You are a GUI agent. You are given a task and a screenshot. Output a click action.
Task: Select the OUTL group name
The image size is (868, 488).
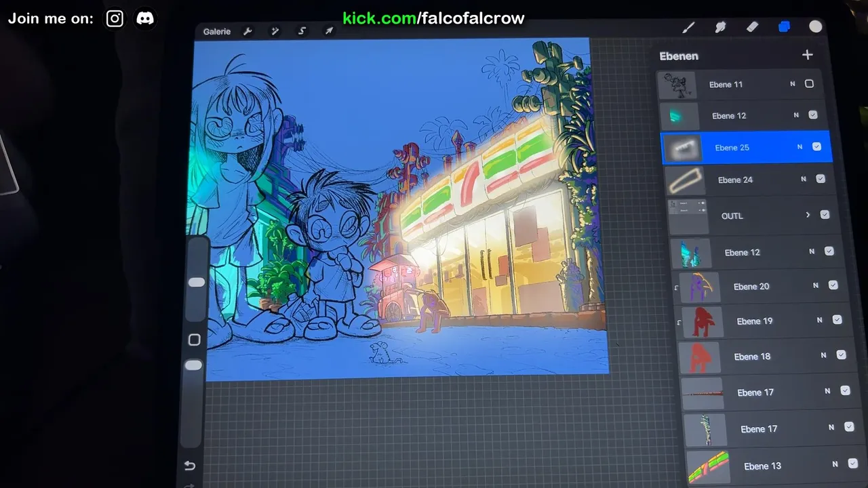pyautogui.click(x=732, y=216)
